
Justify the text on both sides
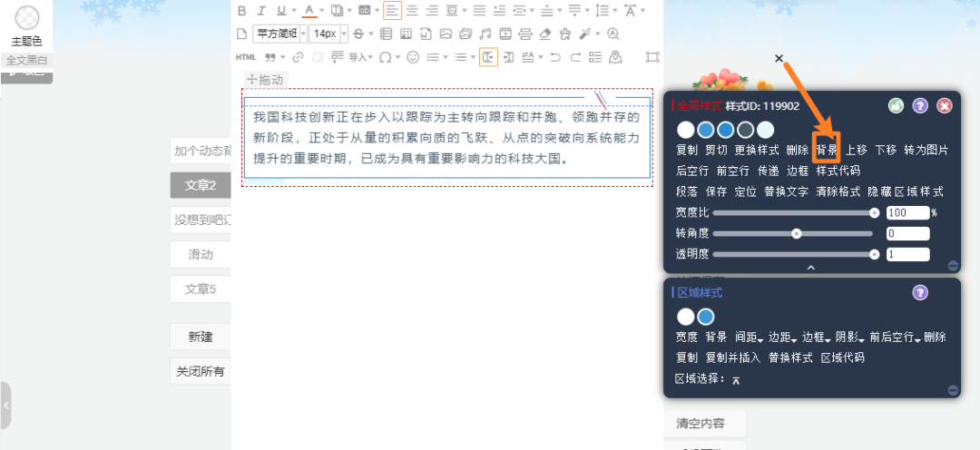pyautogui.click(x=479, y=10)
